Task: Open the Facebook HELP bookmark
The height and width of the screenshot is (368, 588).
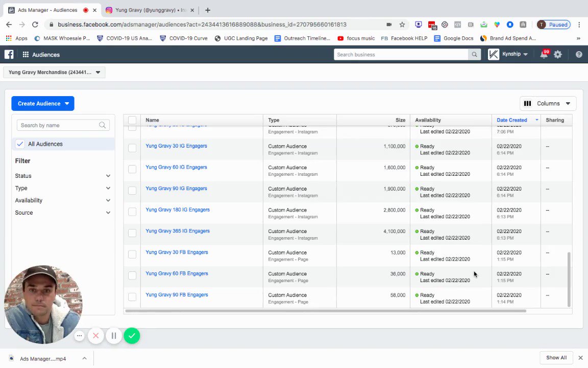Action: [404, 38]
